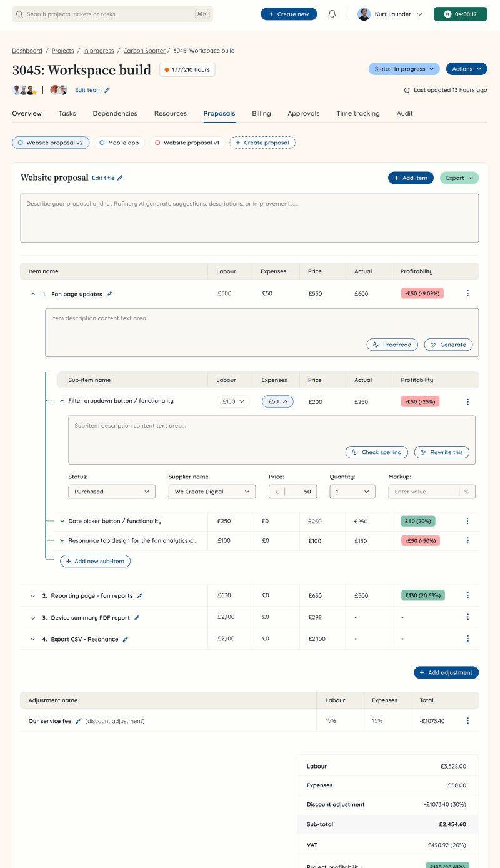The width and height of the screenshot is (500, 868).
Task: Click Create proposal dashed button
Action: click(262, 143)
